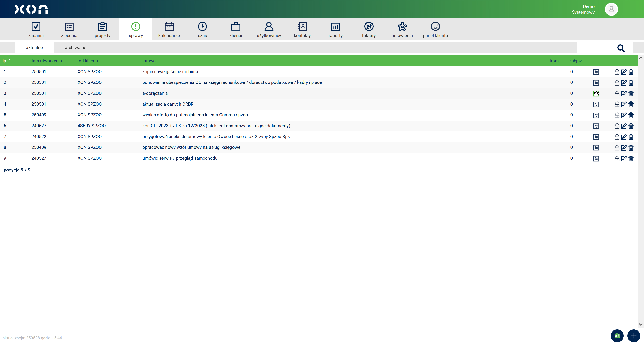
Task: Open the case wysłać ofertę do potencjalnego klienta
Action: click(x=195, y=115)
